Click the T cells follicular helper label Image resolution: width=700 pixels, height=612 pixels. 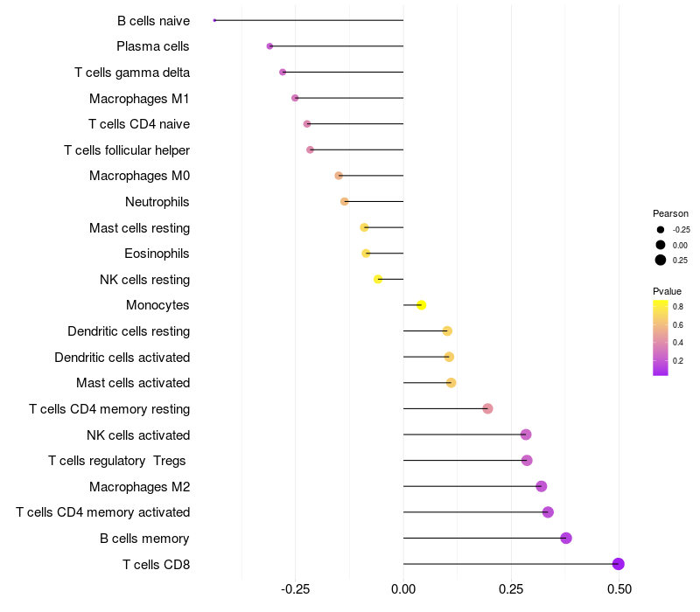(127, 150)
